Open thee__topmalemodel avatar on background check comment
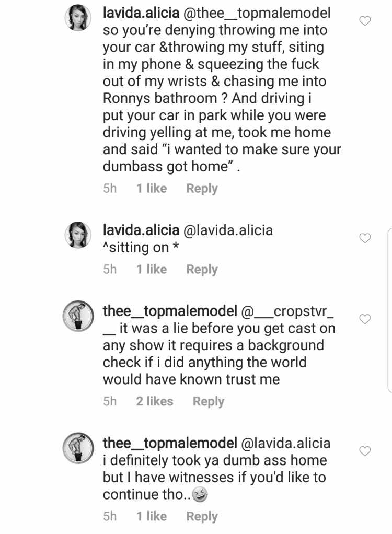 click(78, 316)
